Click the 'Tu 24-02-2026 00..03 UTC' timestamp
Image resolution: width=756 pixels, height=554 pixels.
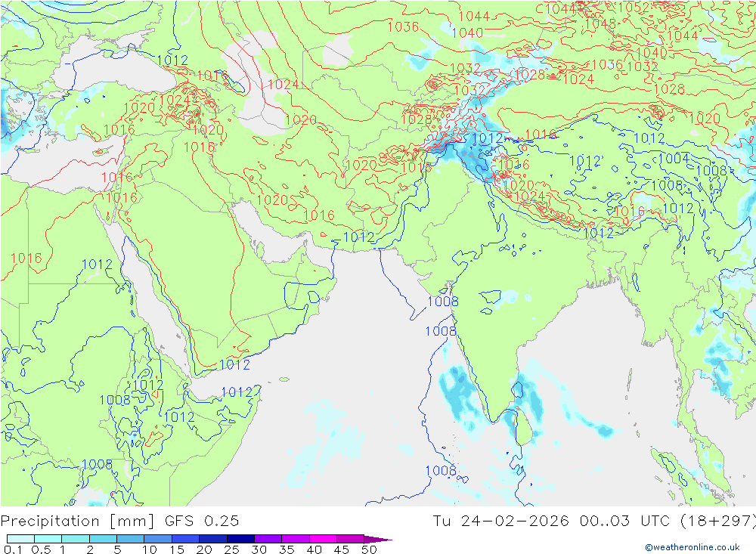coord(552,522)
